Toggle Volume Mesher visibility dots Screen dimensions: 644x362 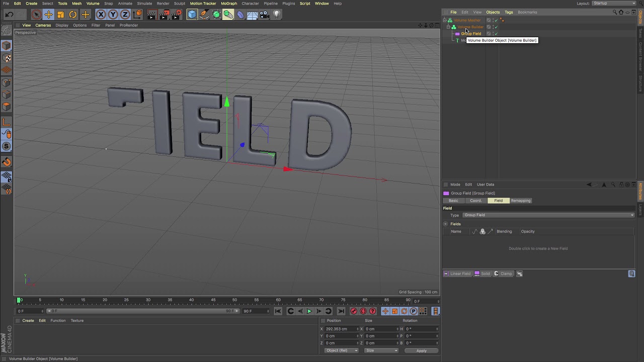coord(493,20)
